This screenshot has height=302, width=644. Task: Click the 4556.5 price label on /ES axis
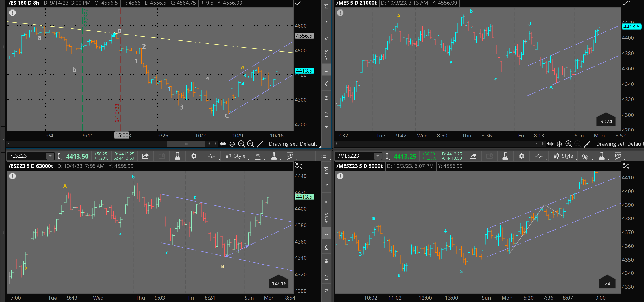click(x=304, y=36)
